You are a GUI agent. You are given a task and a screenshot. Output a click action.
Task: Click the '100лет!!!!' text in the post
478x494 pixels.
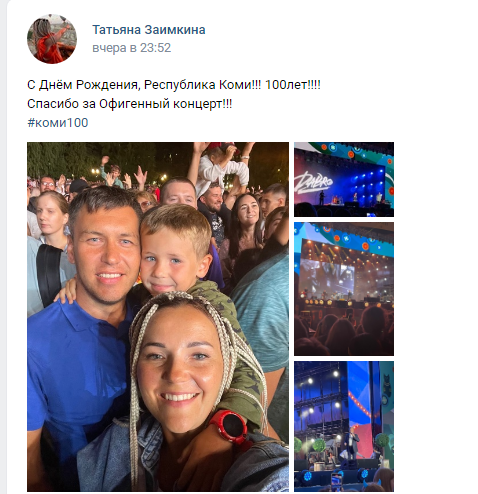point(293,85)
